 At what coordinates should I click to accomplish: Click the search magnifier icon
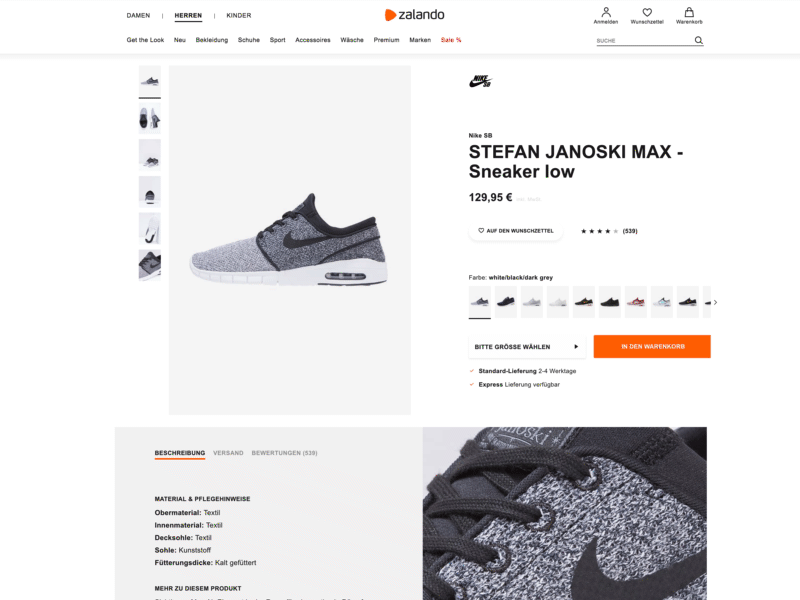pos(698,40)
